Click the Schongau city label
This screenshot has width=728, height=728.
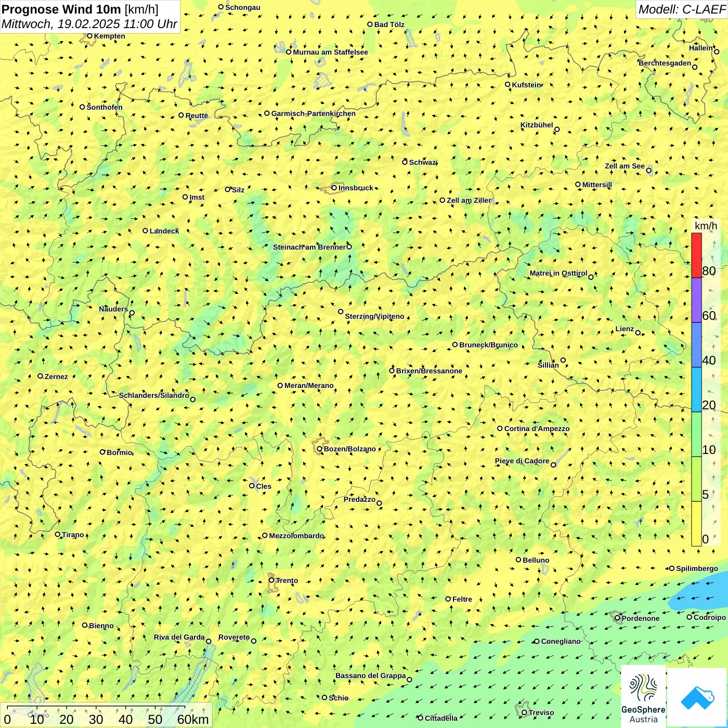242,7
